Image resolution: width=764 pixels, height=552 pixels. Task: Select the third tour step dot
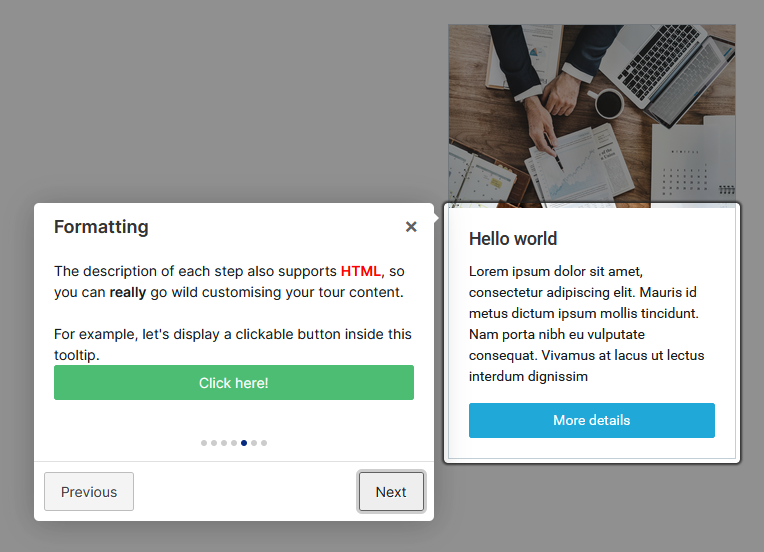[x=224, y=443]
